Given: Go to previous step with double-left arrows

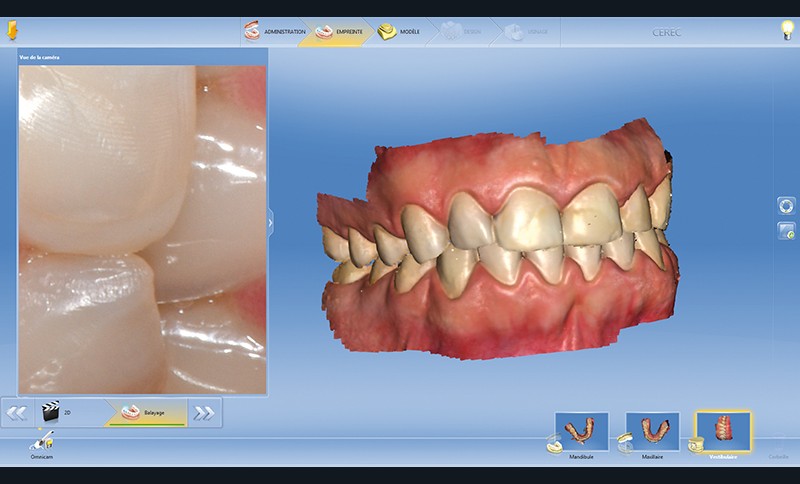Looking at the screenshot, I should click(17, 412).
